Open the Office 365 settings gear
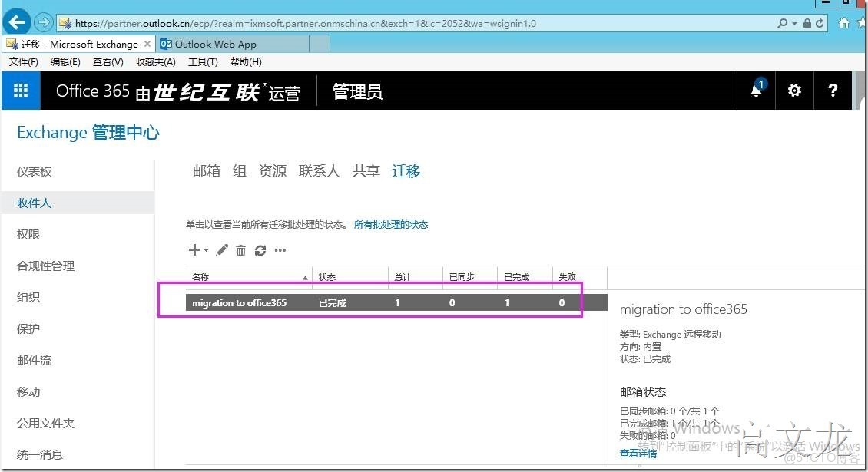Viewport: 868px width, 472px height. coord(793,91)
